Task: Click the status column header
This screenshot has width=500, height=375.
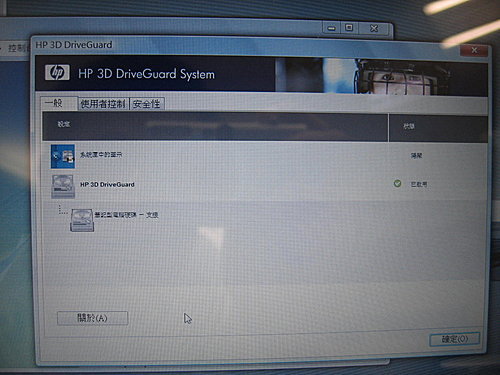Action: (x=438, y=129)
